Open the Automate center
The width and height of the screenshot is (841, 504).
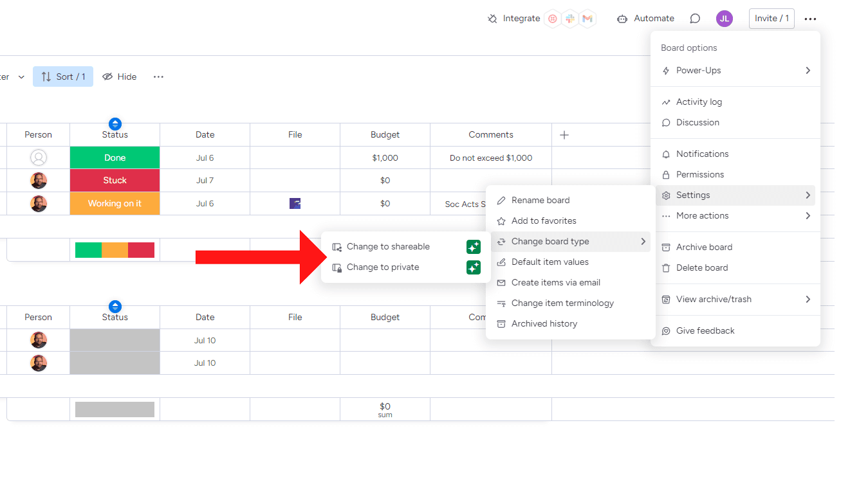645,19
